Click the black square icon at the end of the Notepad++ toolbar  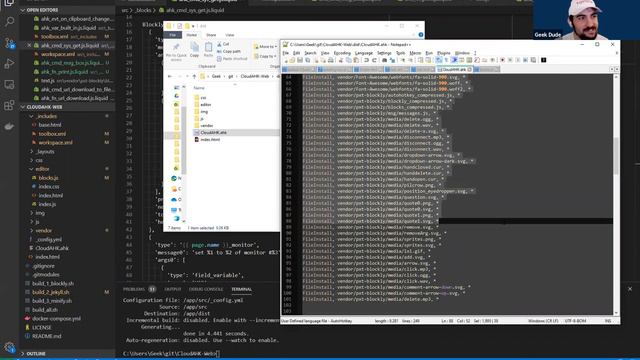tap(544, 60)
